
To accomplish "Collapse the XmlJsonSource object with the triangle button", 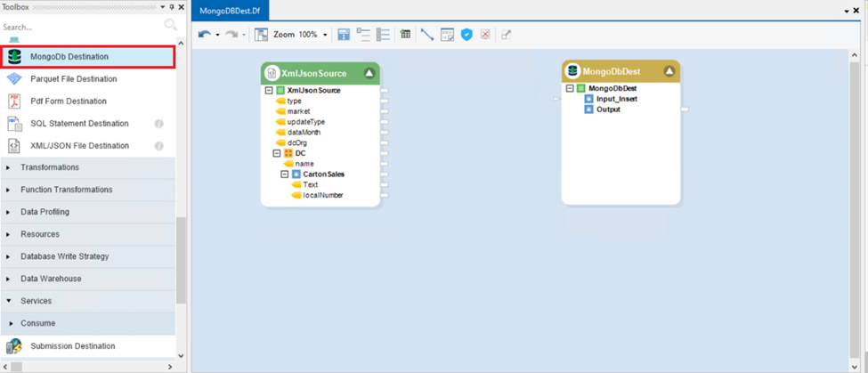I will tap(369, 73).
